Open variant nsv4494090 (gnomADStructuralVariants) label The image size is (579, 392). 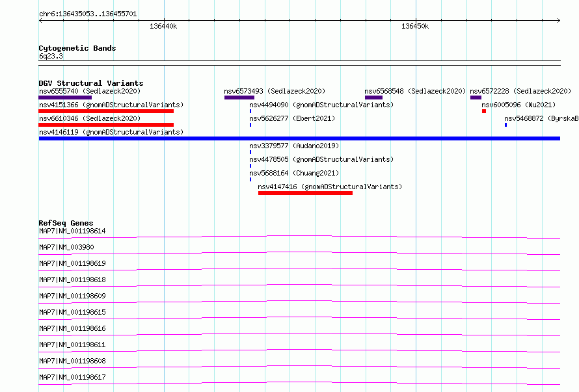tap(321, 105)
